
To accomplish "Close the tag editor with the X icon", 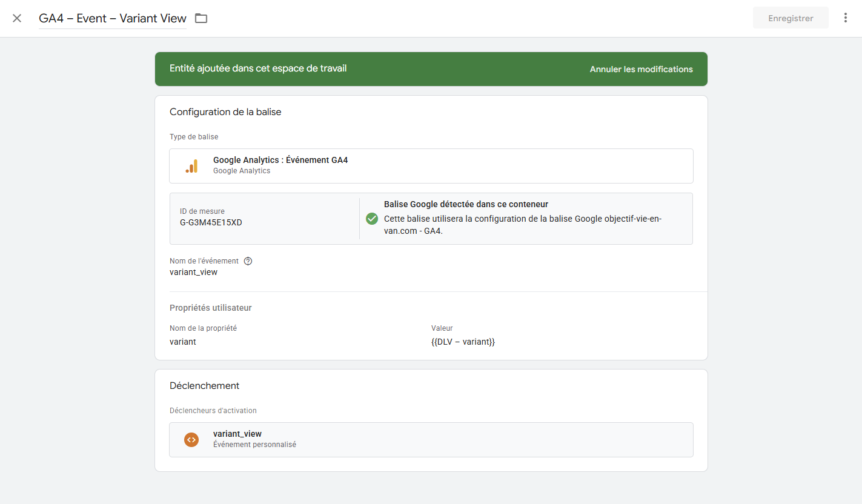I will pos(17,18).
